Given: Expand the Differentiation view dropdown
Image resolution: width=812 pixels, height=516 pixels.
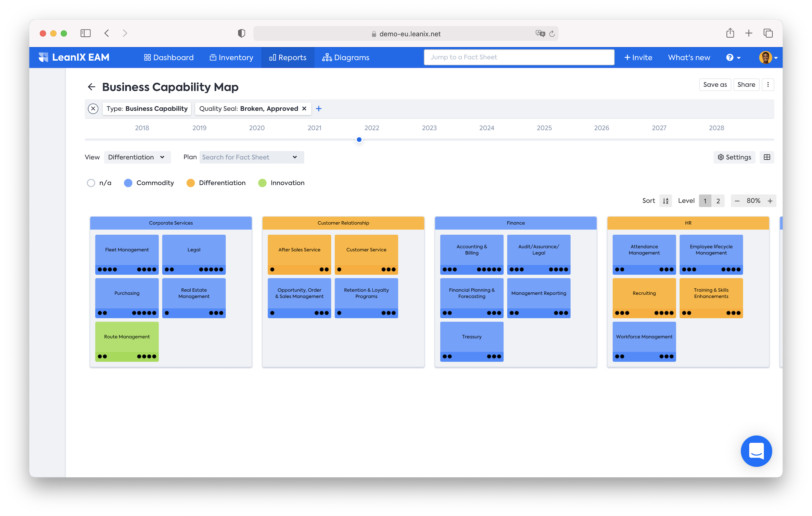Looking at the screenshot, I should point(137,157).
